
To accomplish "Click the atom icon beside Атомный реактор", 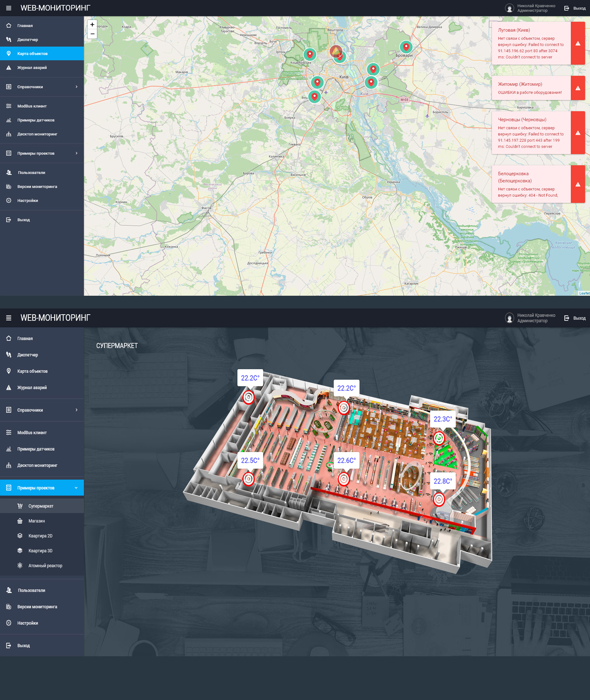I will coord(20,566).
